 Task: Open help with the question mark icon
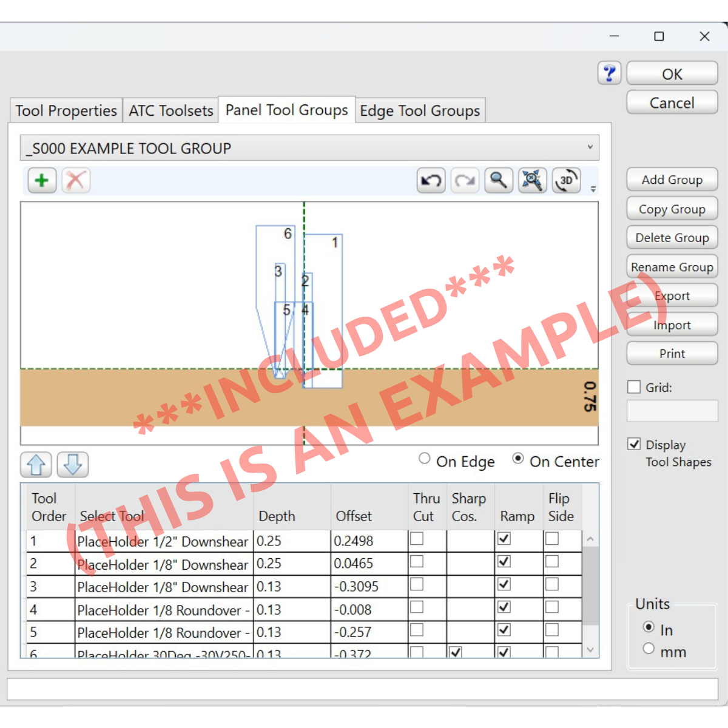coord(610,73)
